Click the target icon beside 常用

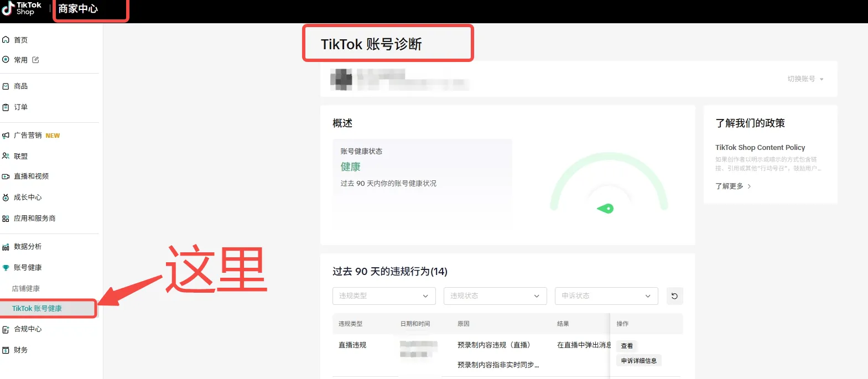pos(6,60)
